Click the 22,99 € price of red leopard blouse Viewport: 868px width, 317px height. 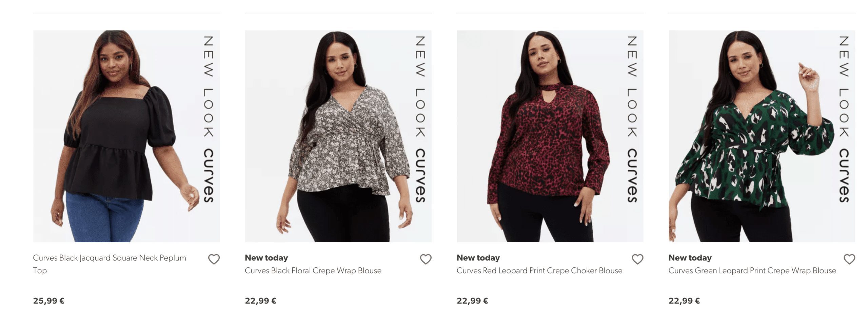point(472,301)
